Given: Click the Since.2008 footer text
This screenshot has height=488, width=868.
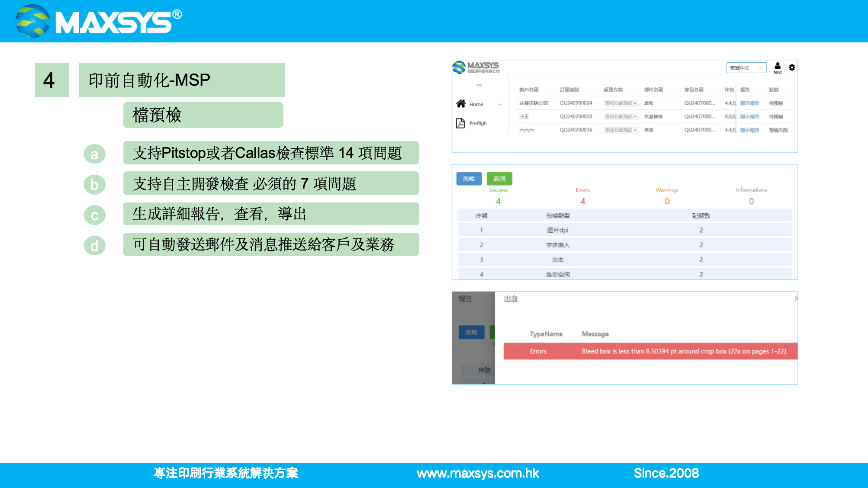Looking at the screenshot, I should point(666,473).
